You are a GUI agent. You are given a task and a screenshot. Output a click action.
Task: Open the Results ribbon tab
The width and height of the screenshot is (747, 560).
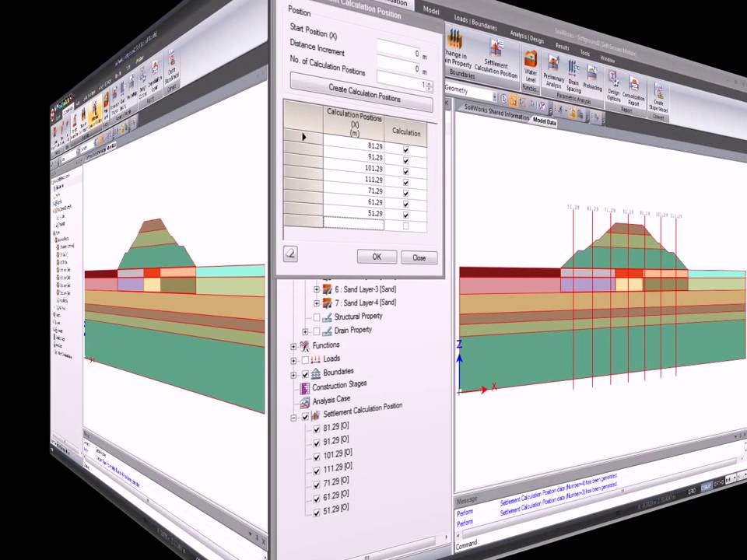[x=562, y=47]
